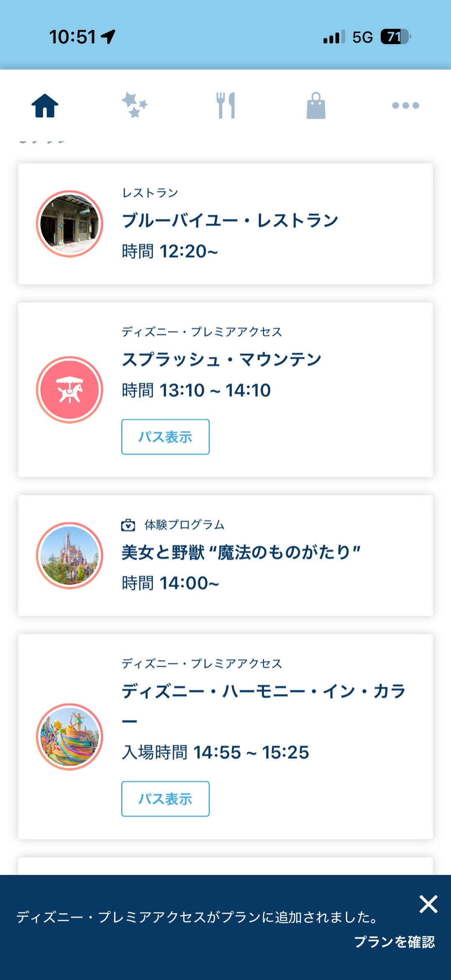Select the ディズニー・ハーモニー・イン・カラー title

click(264, 706)
